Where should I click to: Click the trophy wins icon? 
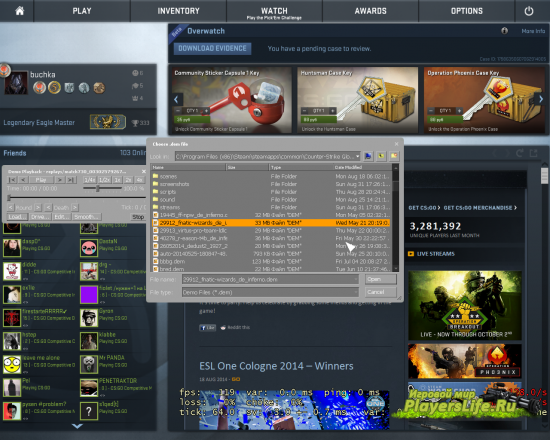point(135,123)
